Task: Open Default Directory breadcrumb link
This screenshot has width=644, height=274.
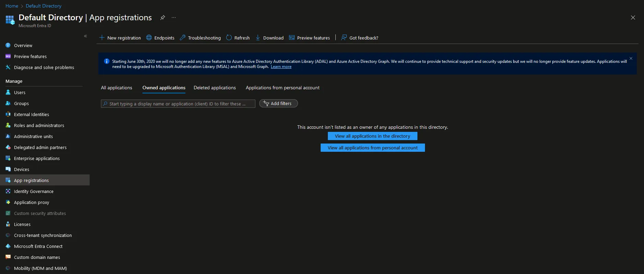Action: (x=44, y=6)
